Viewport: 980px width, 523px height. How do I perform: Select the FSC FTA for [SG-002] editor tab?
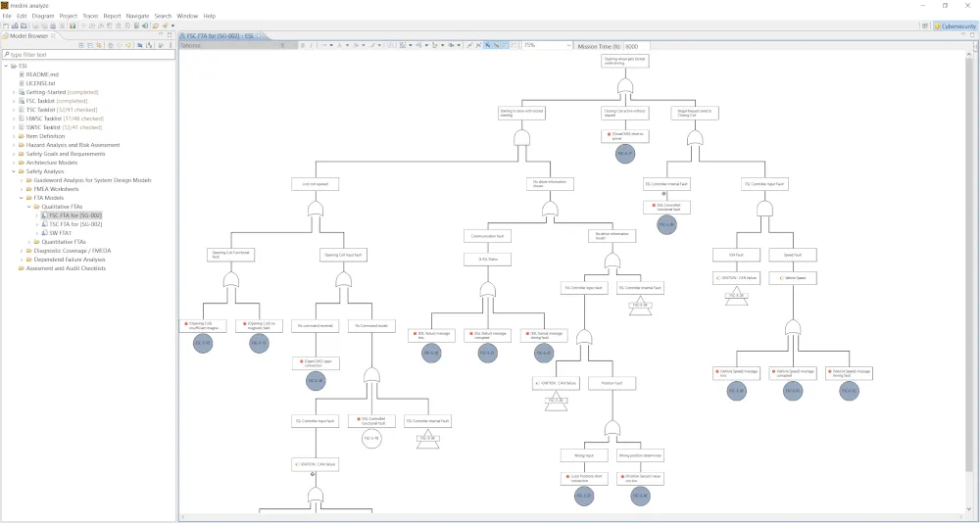[220, 36]
